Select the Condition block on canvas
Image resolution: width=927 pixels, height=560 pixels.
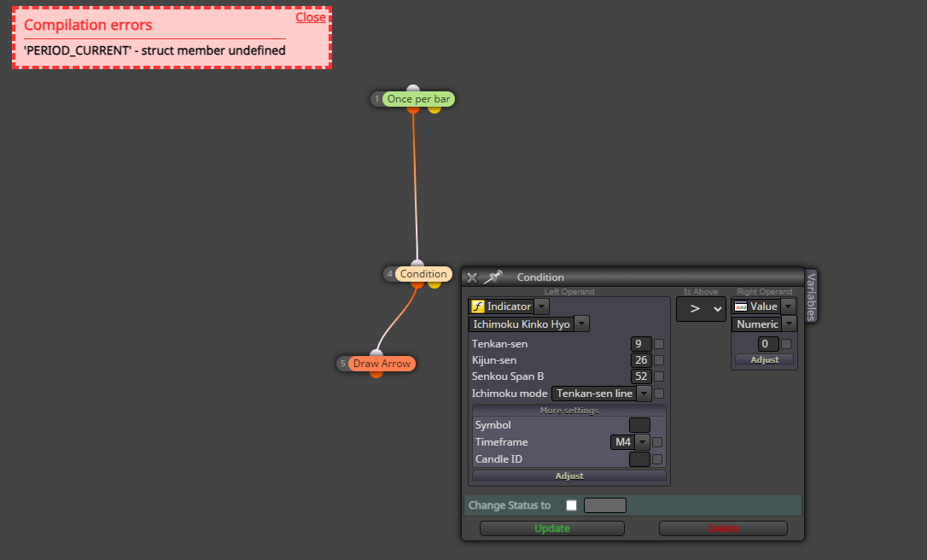coord(423,274)
